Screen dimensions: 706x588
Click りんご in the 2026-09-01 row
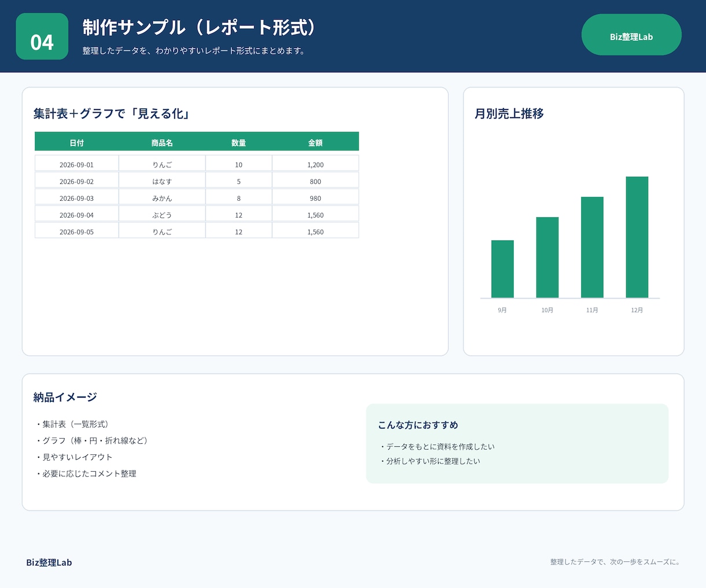162,164
